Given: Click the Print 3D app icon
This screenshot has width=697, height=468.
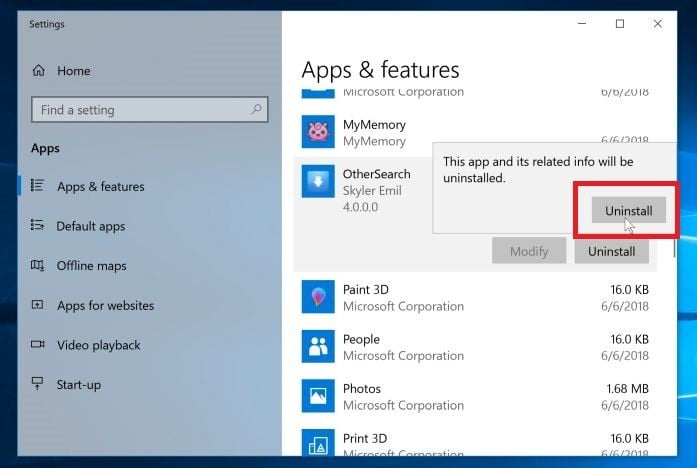Looking at the screenshot, I should pyautogui.click(x=318, y=443).
